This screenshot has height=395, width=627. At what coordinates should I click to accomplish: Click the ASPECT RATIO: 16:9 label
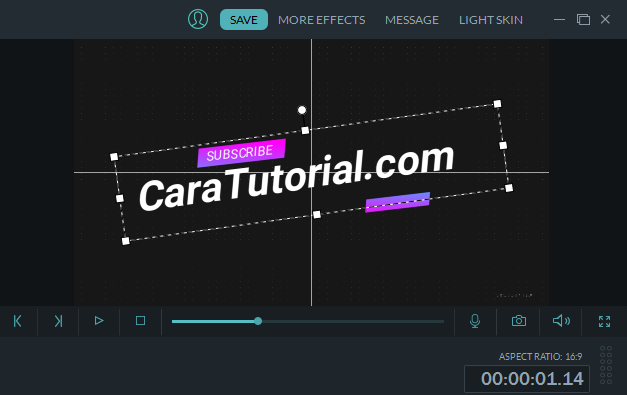click(x=540, y=357)
